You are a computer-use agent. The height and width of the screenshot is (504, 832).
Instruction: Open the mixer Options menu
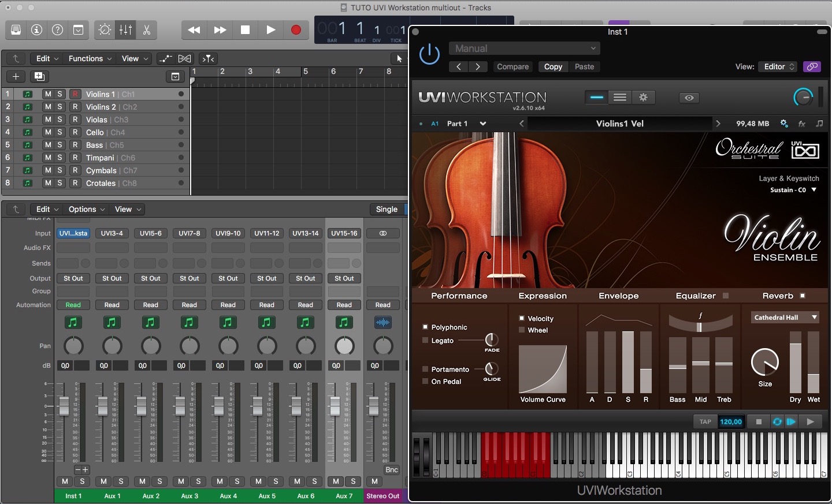[86, 209]
